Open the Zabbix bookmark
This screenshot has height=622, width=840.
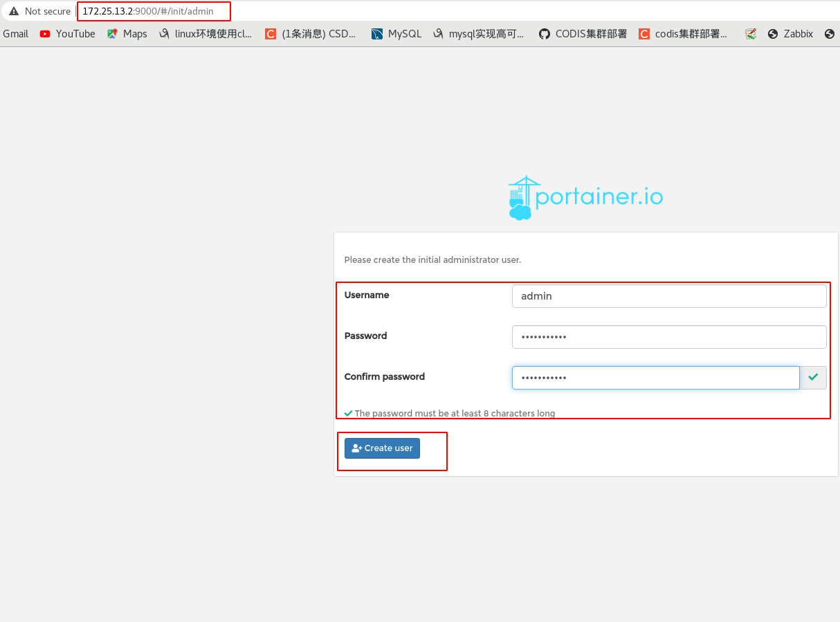pos(791,33)
